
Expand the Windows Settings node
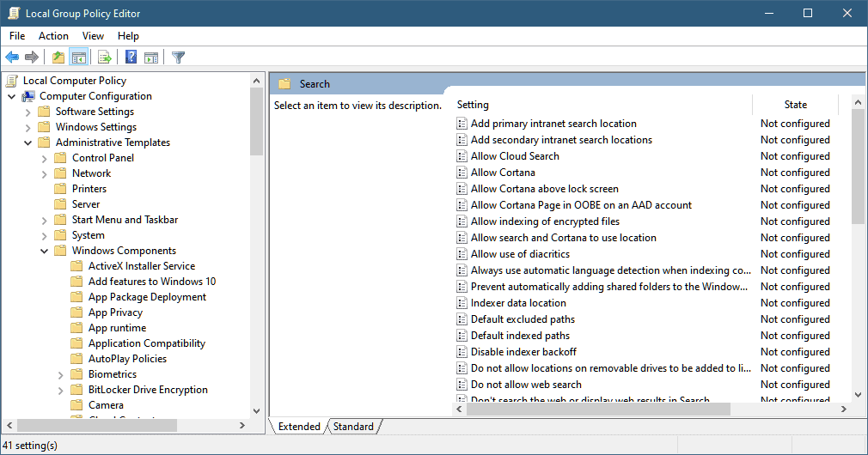pos(28,128)
